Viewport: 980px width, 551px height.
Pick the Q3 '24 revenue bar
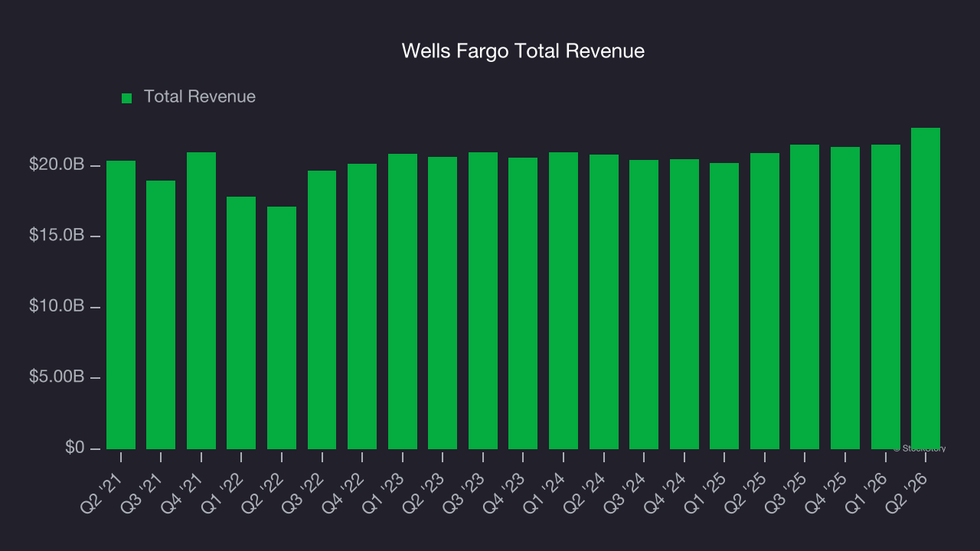pyautogui.click(x=644, y=305)
